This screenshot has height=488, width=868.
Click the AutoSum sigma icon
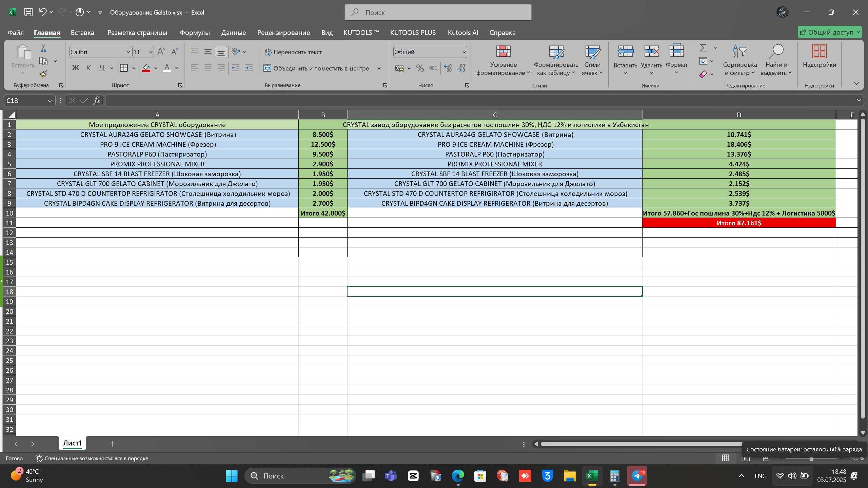pos(704,48)
